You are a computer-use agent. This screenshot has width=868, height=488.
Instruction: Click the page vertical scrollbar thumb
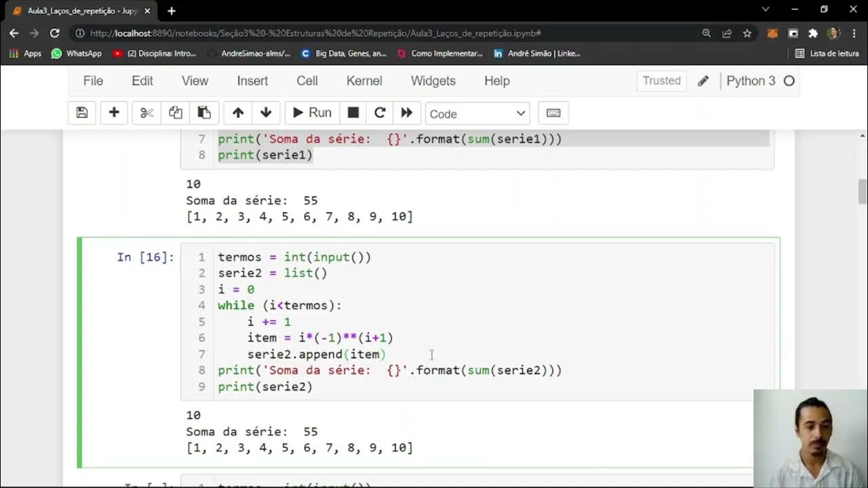pos(862,192)
